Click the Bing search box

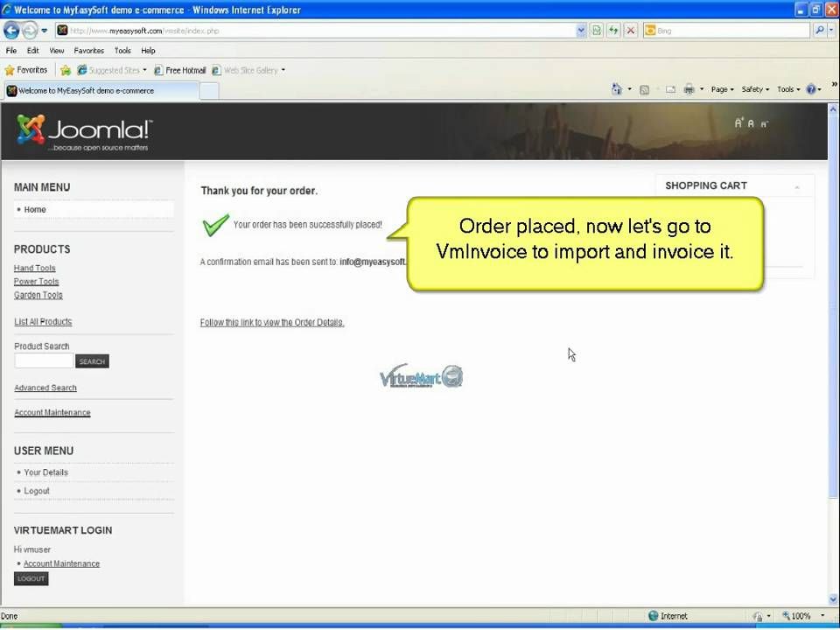pyautogui.click(x=726, y=31)
